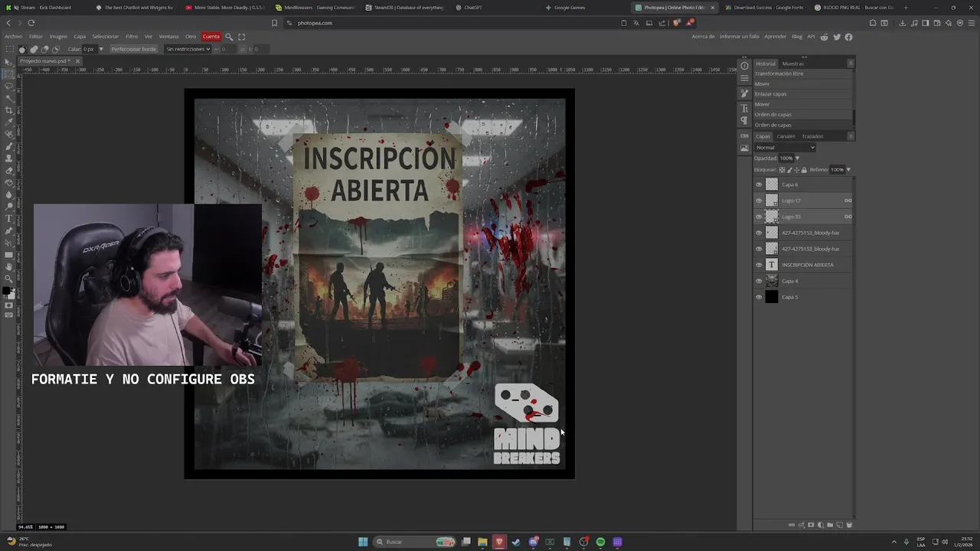Select the Spot Healing tool

pyautogui.click(x=9, y=134)
